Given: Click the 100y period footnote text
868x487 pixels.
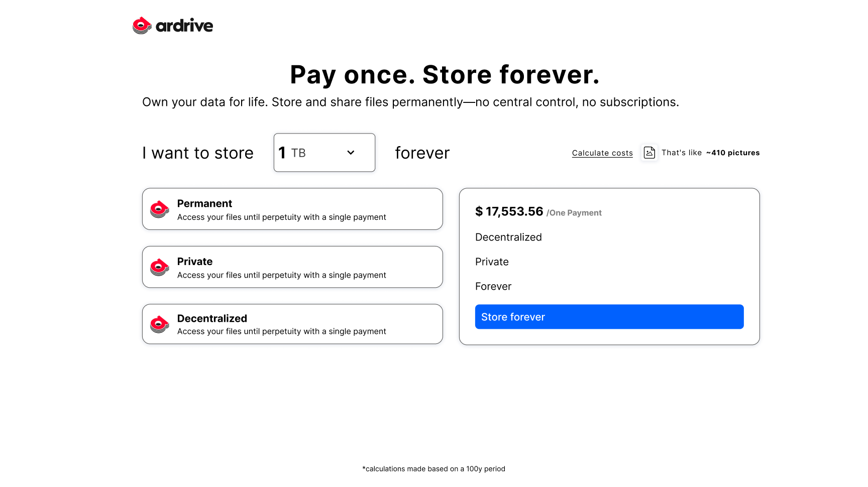Looking at the screenshot, I should pyautogui.click(x=433, y=468).
